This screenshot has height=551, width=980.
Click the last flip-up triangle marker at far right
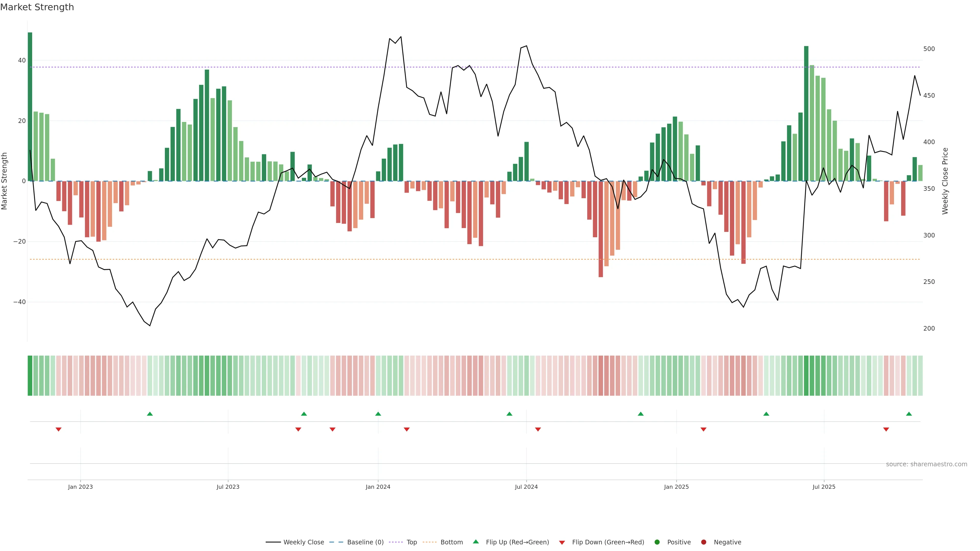[x=909, y=414]
